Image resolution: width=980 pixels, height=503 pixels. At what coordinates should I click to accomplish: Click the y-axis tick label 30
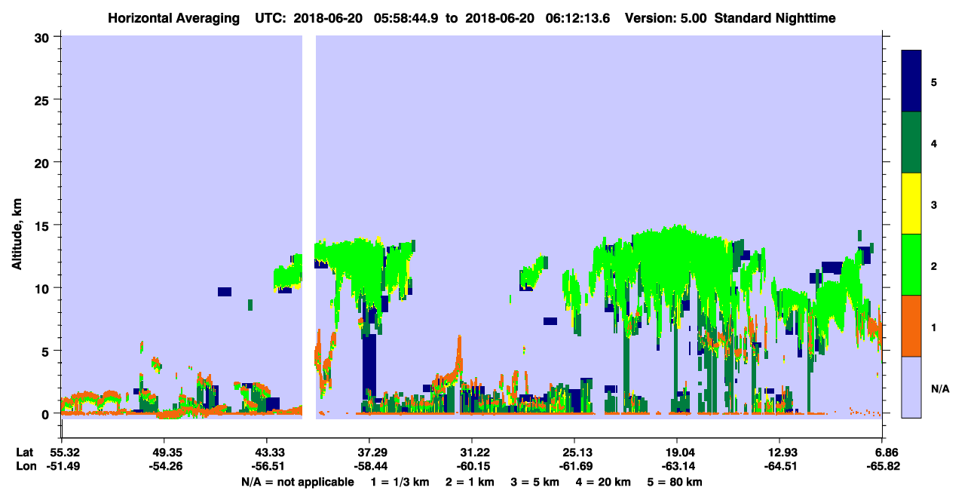(44, 37)
